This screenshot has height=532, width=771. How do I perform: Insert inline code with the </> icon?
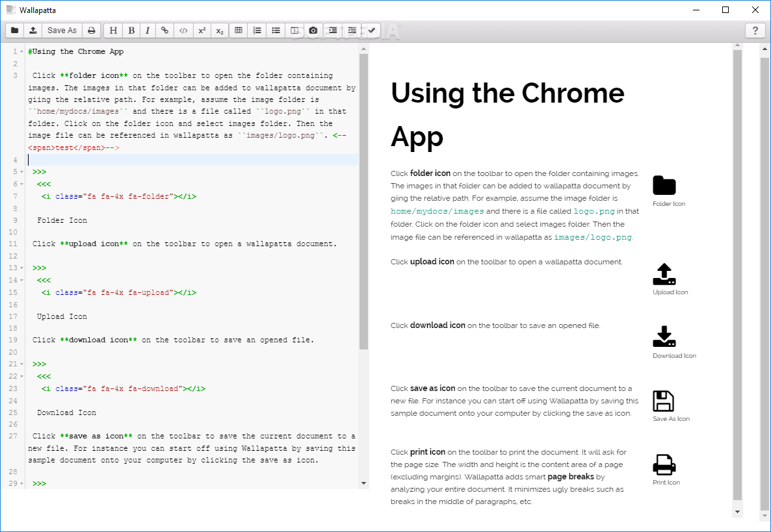point(183,31)
